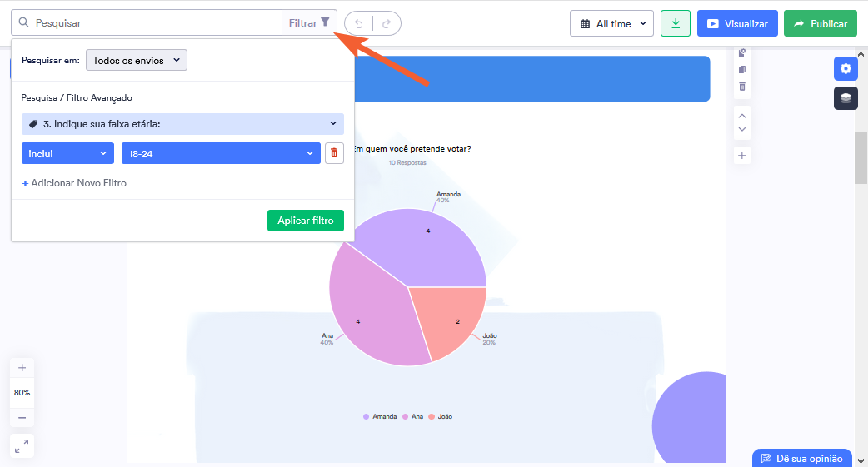Toggle João legend item
Viewport: 868px width, 467px height.
click(x=441, y=417)
